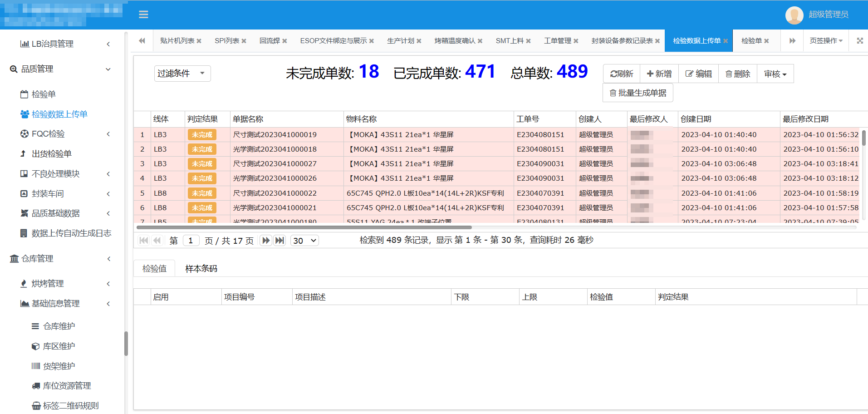Click the fullscreen expand icon top right
Image resolution: width=868 pixels, height=414 pixels.
[x=860, y=40]
